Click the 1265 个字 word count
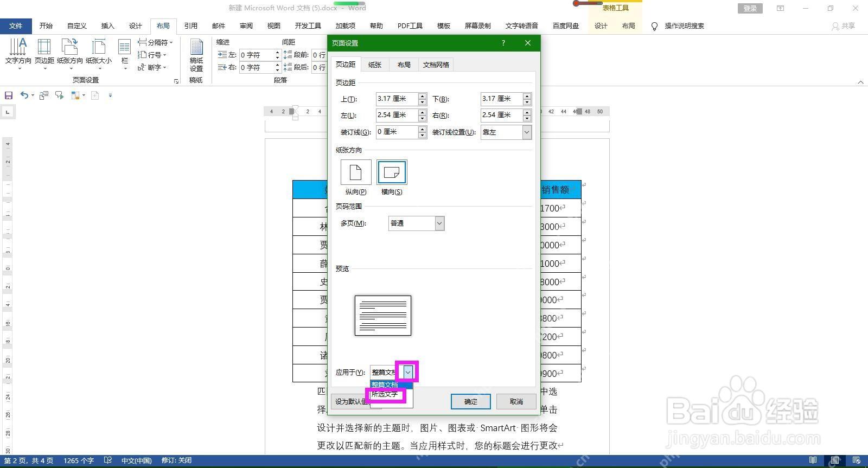Viewport: 868px width, 468px height. pos(79,460)
